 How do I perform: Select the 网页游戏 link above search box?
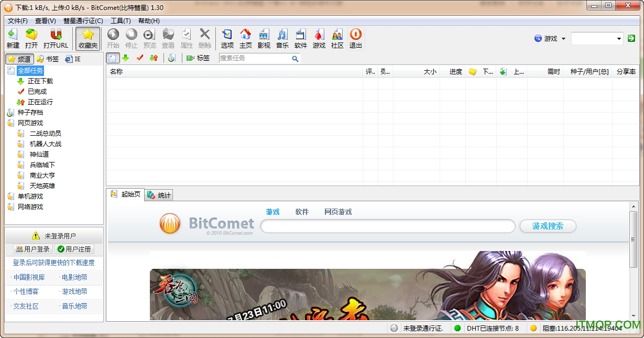[338, 212]
